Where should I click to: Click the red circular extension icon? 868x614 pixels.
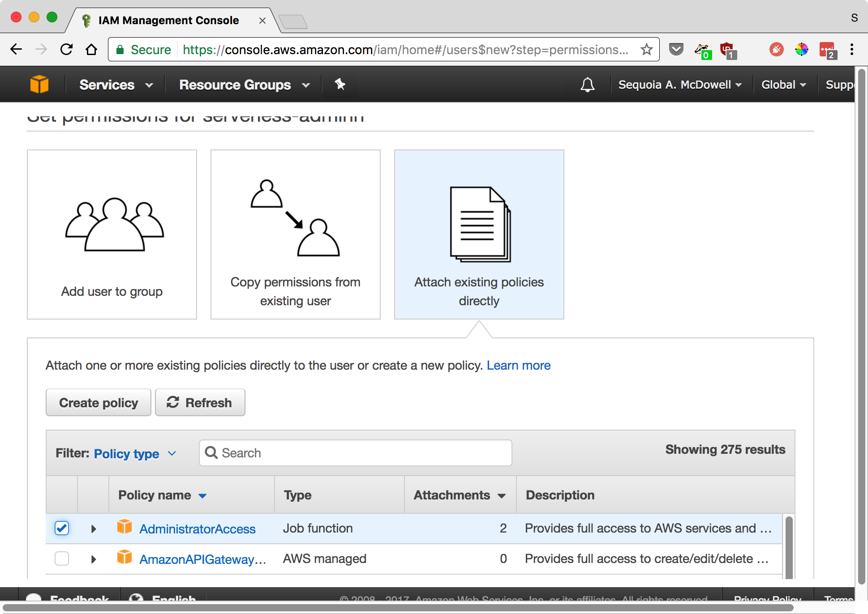click(777, 49)
